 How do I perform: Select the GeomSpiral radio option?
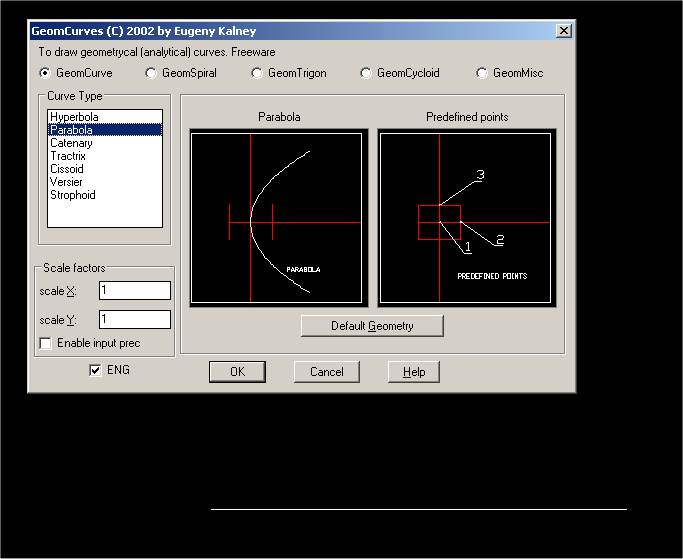151,73
